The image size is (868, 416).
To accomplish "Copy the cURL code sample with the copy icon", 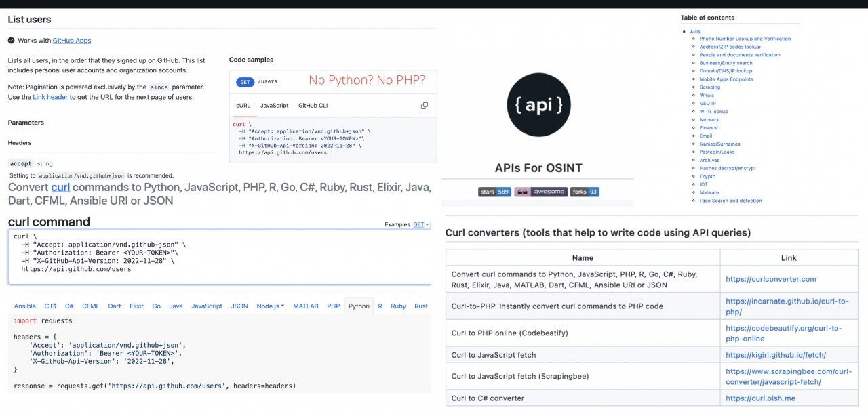I will tap(425, 106).
